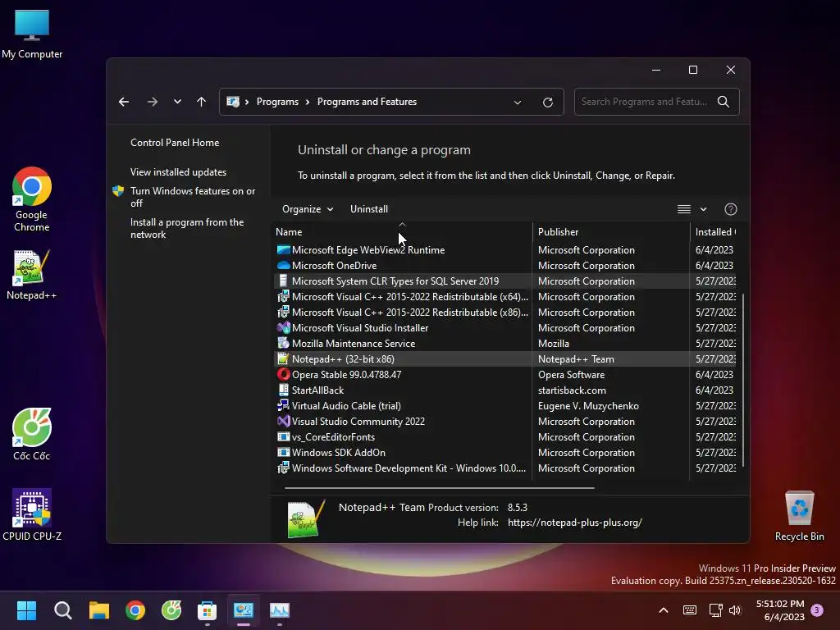Open Turn Windows features on or off
Viewport: 840px width, 630px height.
point(193,197)
